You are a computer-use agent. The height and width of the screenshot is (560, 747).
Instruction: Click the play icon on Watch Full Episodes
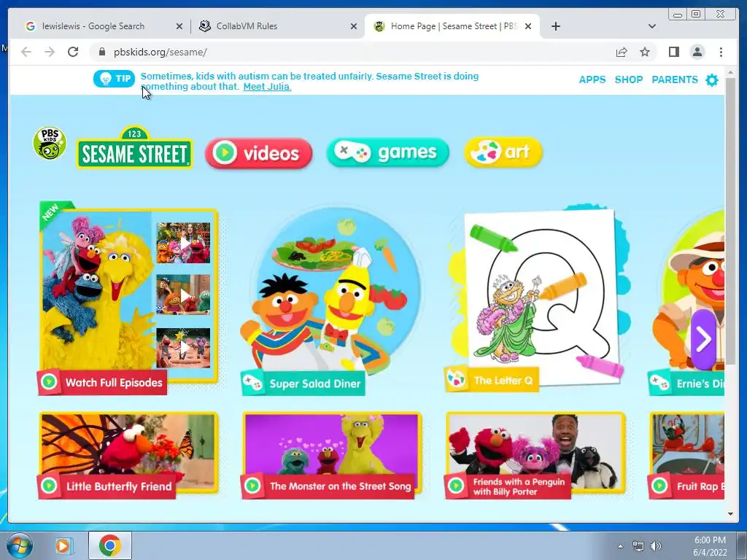pyautogui.click(x=49, y=382)
